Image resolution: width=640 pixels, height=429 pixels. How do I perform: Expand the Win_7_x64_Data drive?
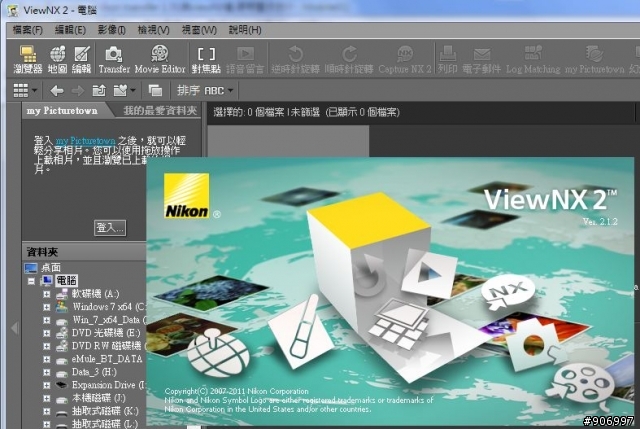(47, 320)
